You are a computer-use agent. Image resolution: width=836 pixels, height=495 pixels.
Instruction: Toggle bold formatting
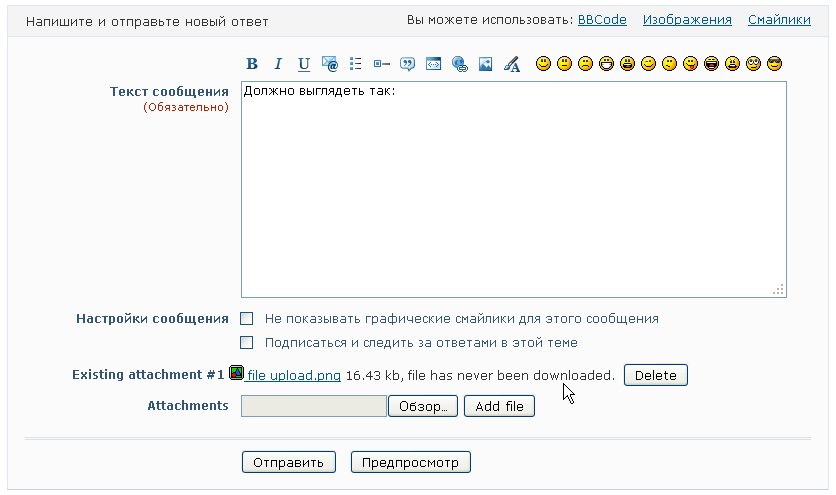click(252, 64)
